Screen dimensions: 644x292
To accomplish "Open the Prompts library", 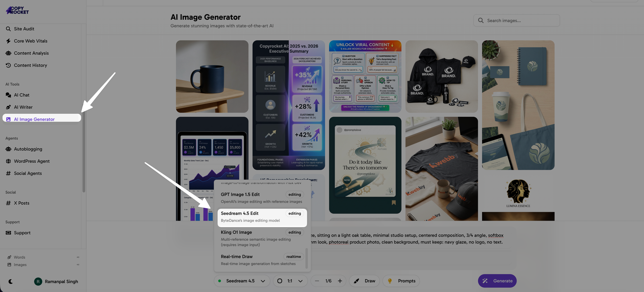I will coord(401,281).
